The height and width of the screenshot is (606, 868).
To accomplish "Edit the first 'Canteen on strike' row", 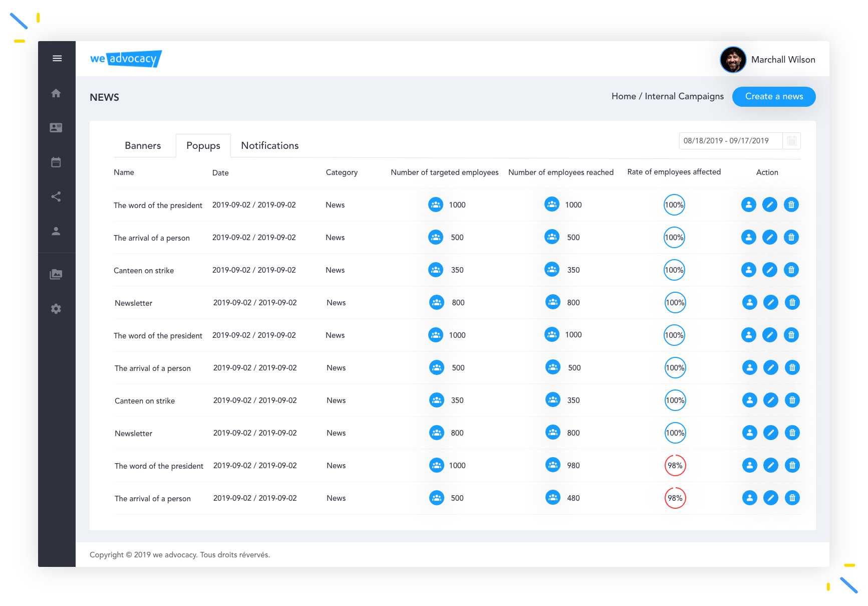I will point(770,270).
